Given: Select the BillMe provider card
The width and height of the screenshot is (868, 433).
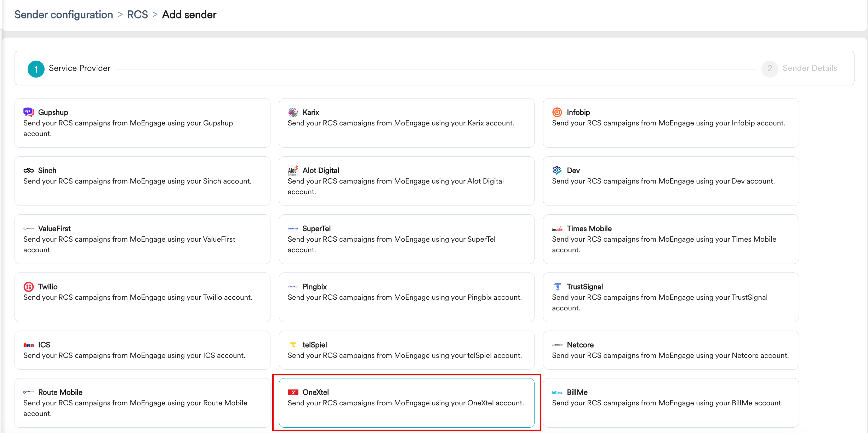Looking at the screenshot, I should click(671, 403).
